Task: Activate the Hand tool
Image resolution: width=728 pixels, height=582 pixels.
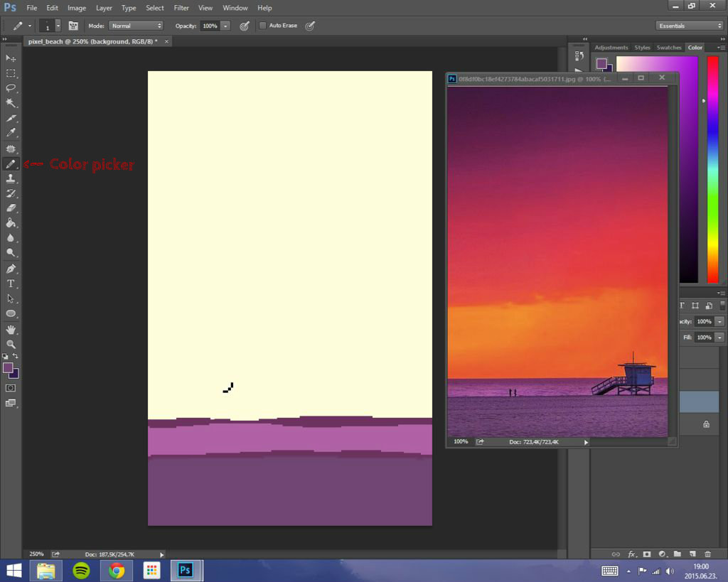Action: 11,330
